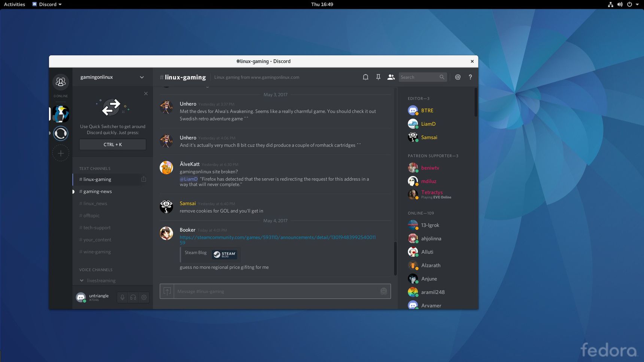
Task: Open Discord app menu in top bar
Action: coord(47,4)
